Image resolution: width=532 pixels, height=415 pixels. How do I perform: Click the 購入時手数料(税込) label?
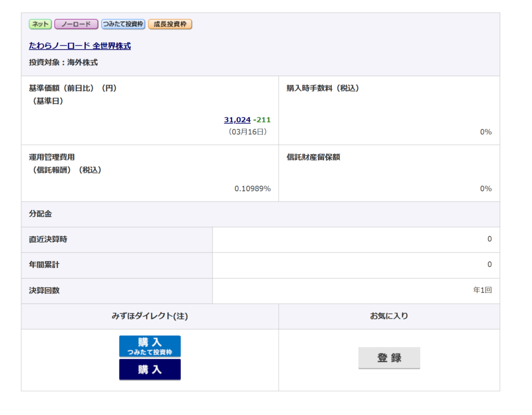pos(323,88)
